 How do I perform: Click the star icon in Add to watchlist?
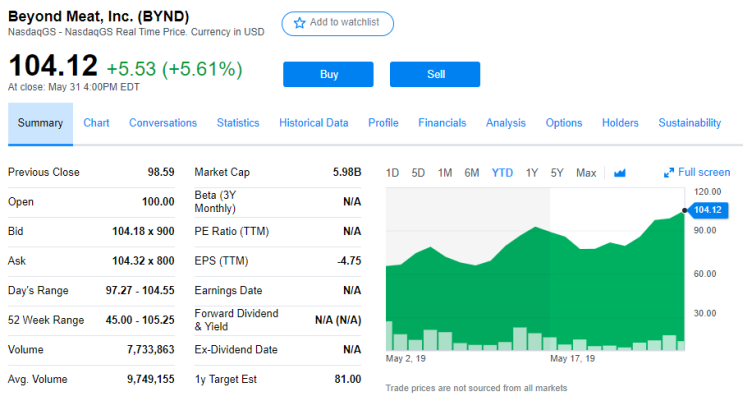click(x=299, y=23)
